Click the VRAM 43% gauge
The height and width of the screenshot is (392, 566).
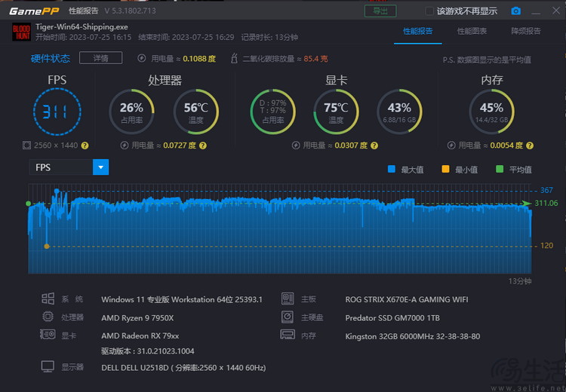pyautogui.click(x=399, y=112)
